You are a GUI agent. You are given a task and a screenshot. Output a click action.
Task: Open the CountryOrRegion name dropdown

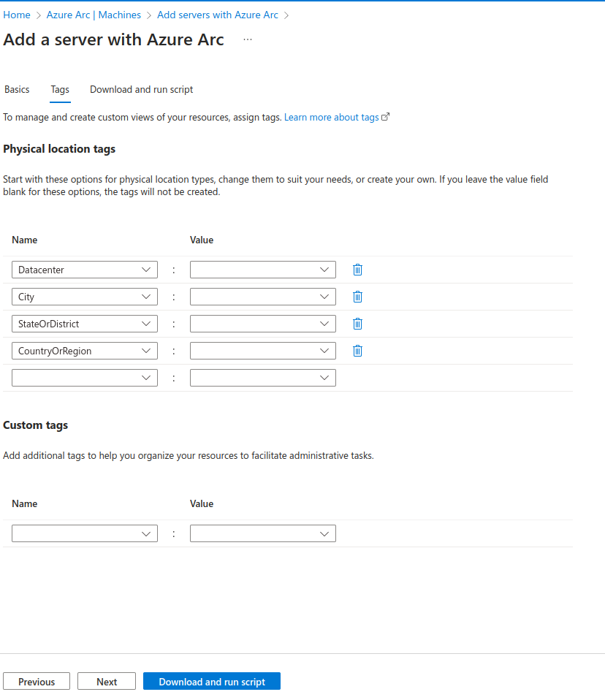tap(84, 351)
